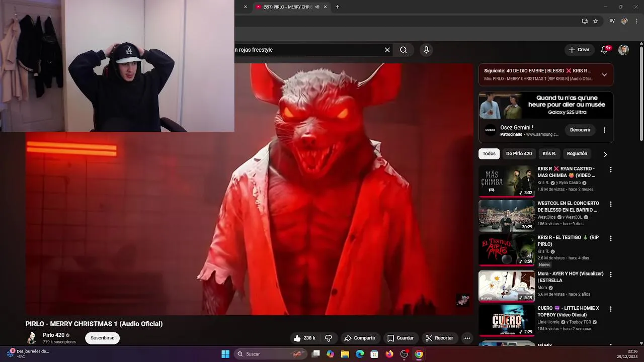Close the previous tab via its X
The height and width of the screenshot is (362, 644).
(246, 7)
